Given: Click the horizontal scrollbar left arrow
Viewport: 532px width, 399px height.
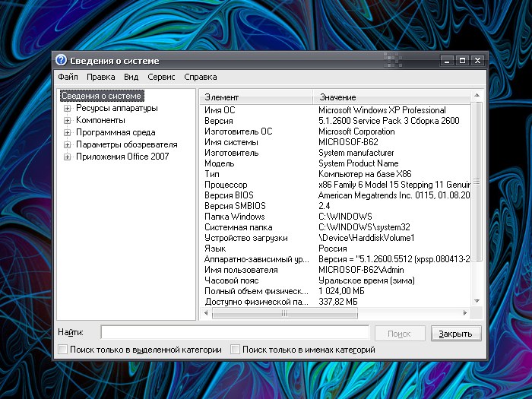Looking at the screenshot, I should tap(206, 313).
